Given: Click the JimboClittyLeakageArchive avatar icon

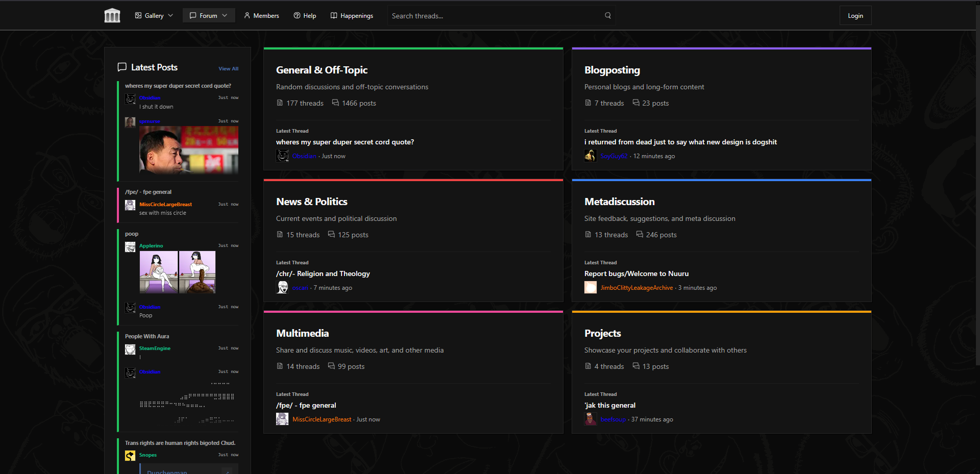Looking at the screenshot, I should 590,288.
